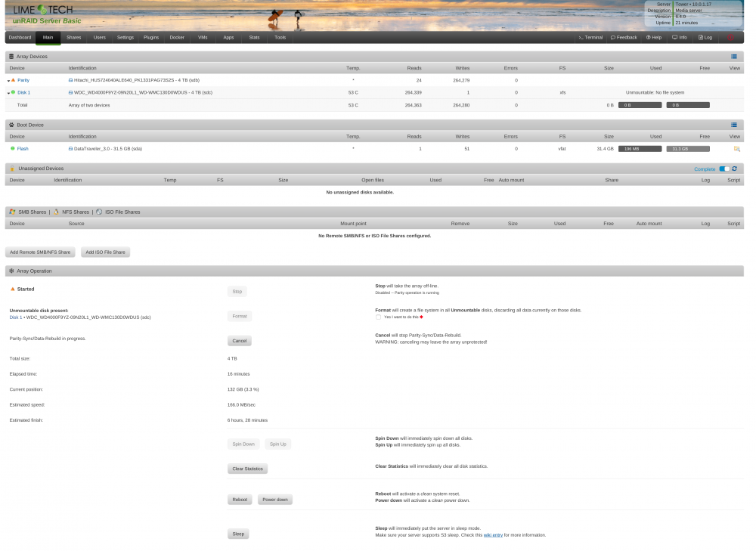Open the VMs tab

[x=203, y=37]
